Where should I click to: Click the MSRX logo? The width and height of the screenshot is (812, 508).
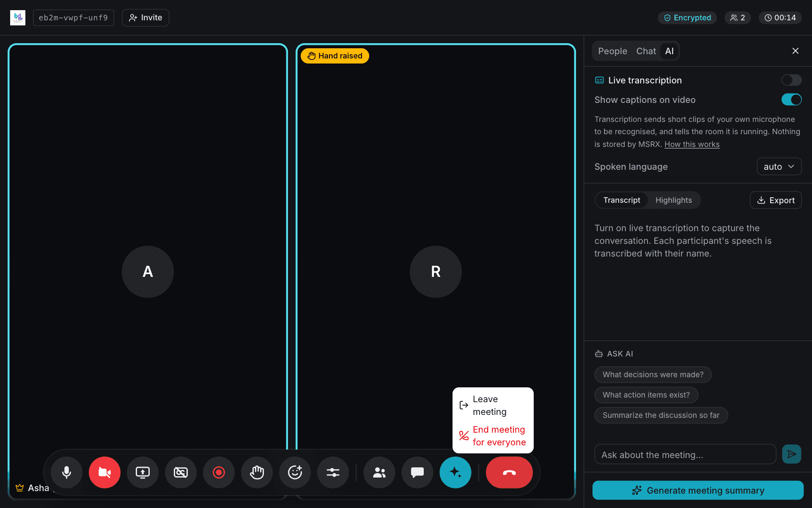point(18,18)
